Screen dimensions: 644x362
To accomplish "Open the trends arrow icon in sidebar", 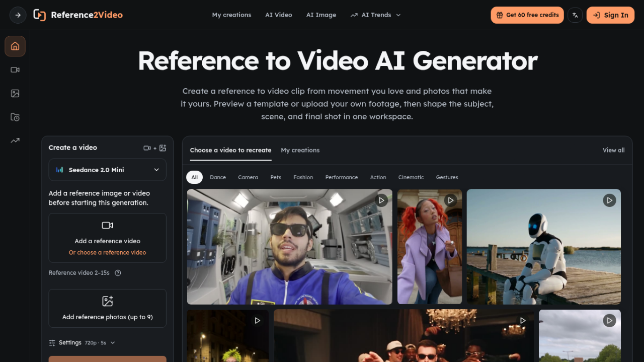I will click(15, 141).
